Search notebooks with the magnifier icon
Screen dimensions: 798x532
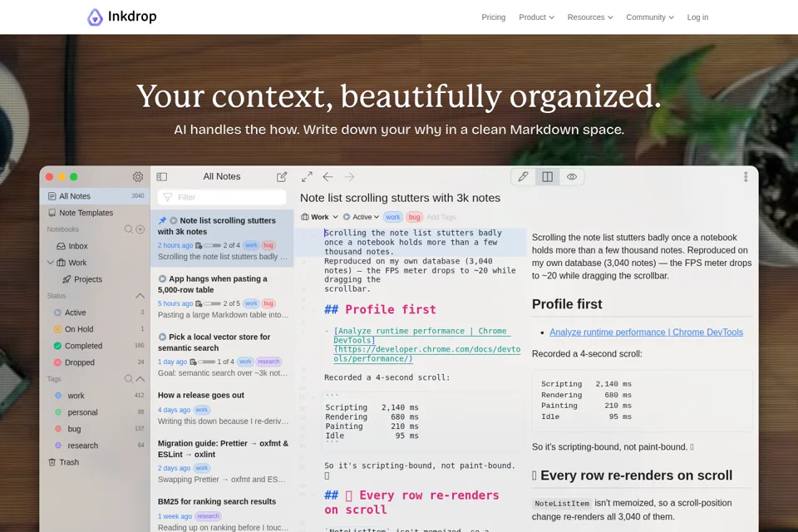pos(129,229)
